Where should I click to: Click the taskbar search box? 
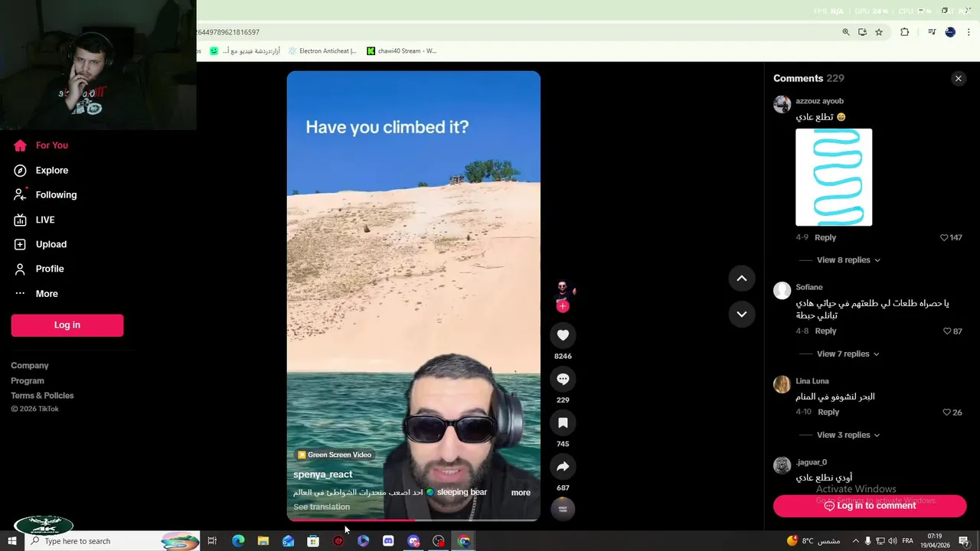point(113,541)
